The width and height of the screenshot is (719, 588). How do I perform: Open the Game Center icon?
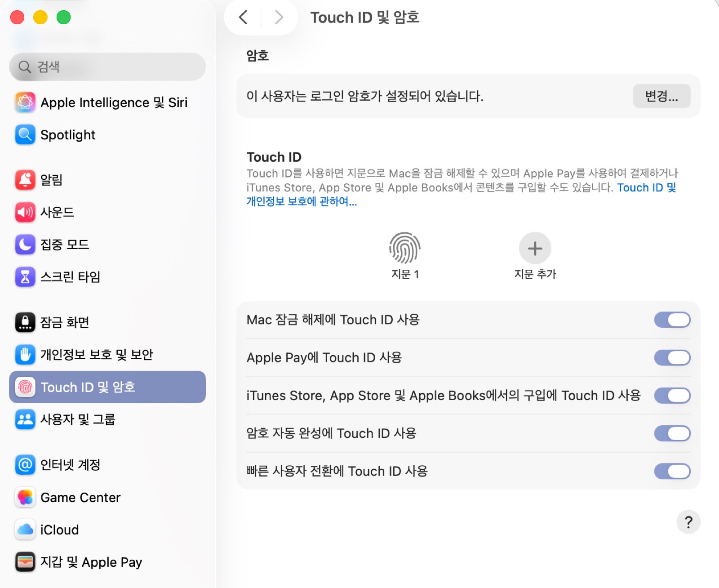coord(25,498)
